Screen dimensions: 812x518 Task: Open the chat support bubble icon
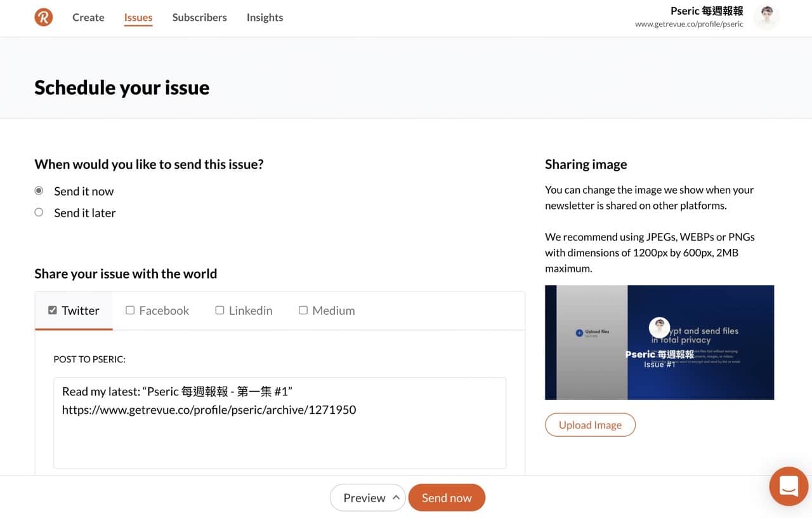tap(789, 486)
